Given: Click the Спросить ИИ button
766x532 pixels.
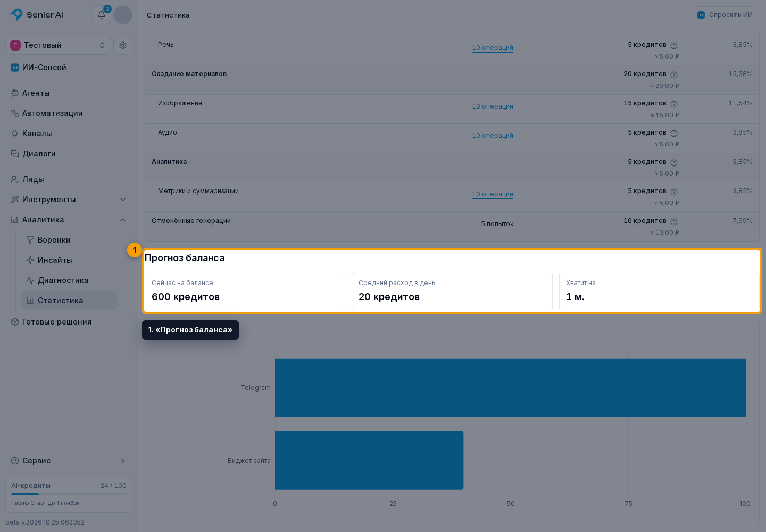Looking at the screenshot, I should pyautogui.click(x=725, y=15).
